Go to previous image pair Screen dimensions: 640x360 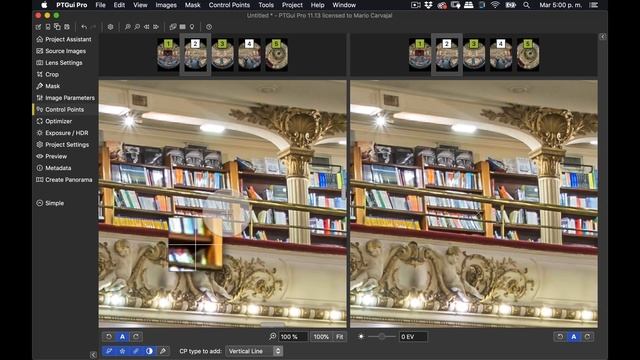click(146, 27)
